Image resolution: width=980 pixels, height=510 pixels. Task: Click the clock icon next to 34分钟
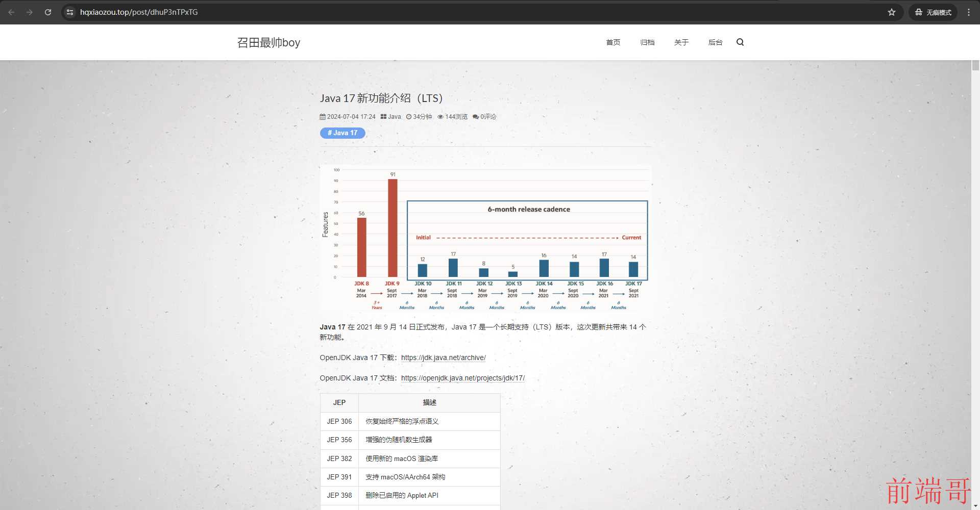pos(409,117)
